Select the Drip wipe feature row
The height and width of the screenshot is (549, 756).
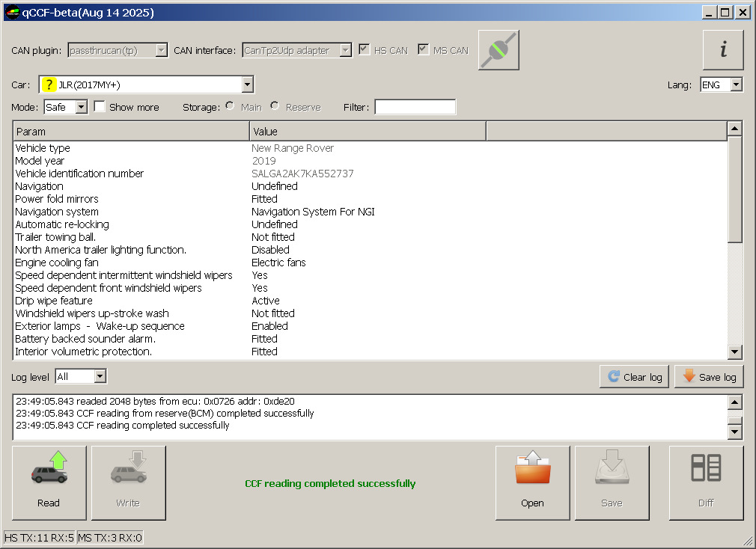point(371,301)
